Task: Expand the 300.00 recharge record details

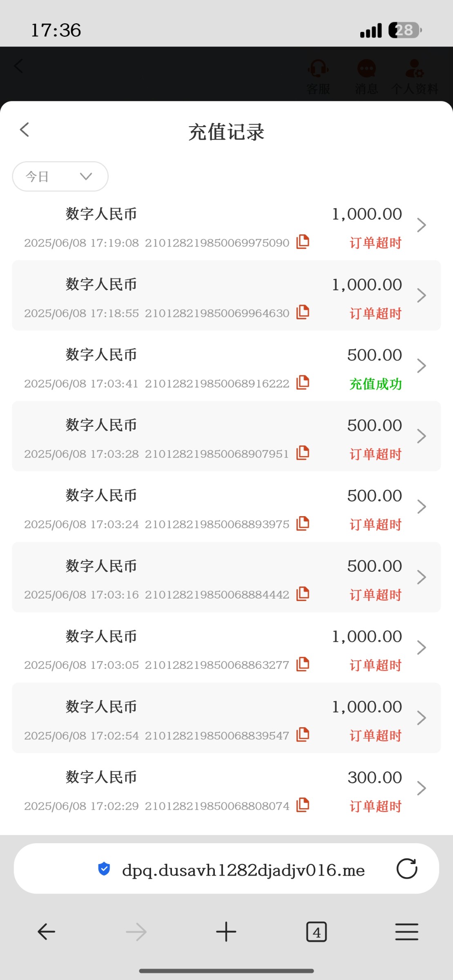Action: [421, 788]
